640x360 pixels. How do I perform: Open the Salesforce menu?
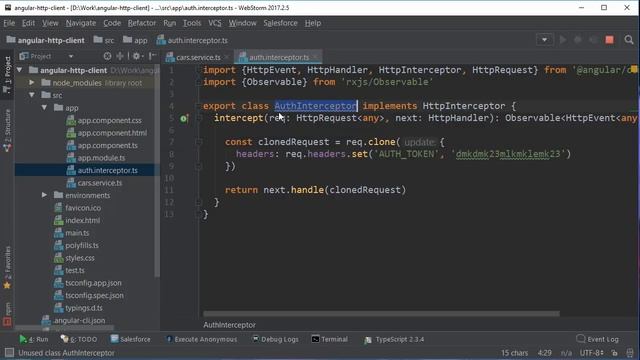(x=280, y=23)
